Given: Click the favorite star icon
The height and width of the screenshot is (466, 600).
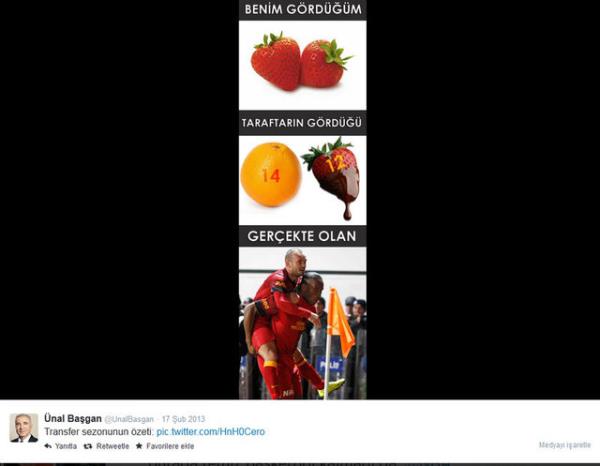Looking at the screenshot, I should [x=139, y=446].
